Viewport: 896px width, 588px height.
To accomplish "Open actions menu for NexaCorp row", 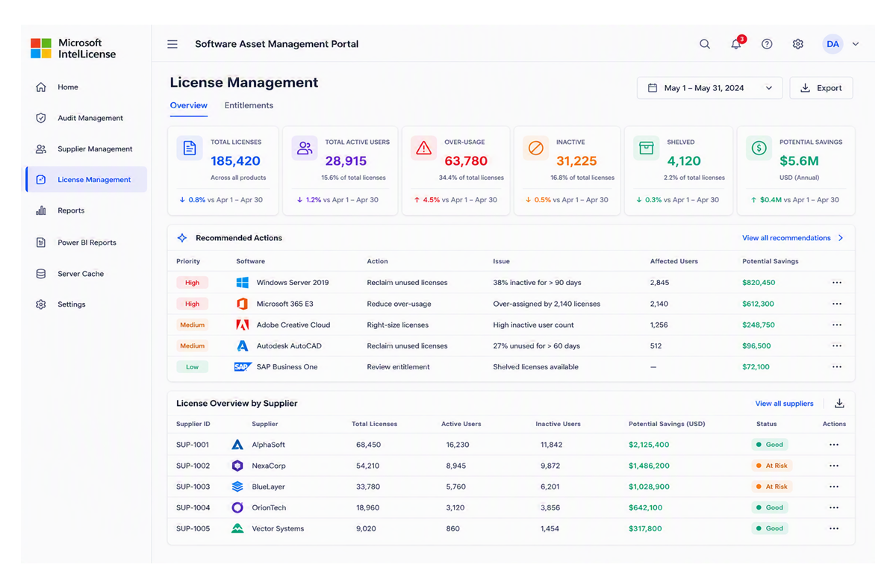I will [x=834, y=466].
